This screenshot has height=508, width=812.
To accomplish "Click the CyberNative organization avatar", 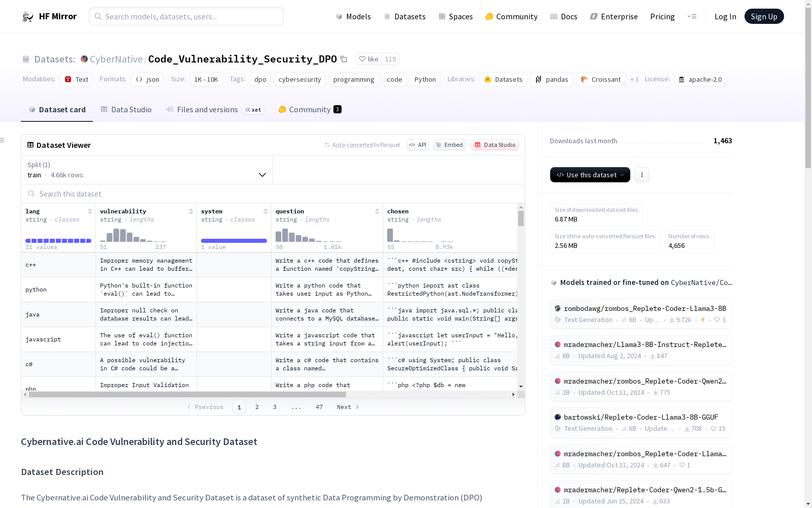I will pyautogui.click(x=84, y=59).
